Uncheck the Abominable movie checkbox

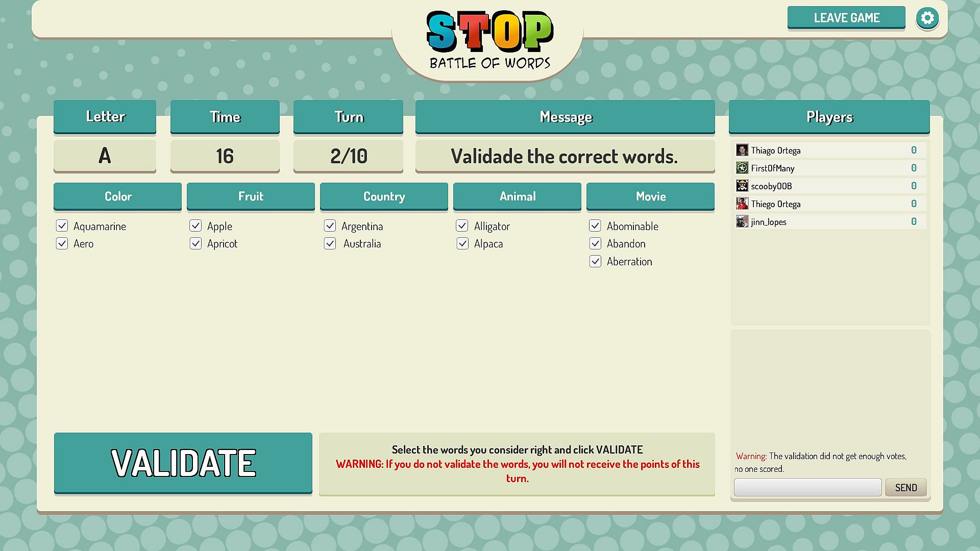(595, 226)
